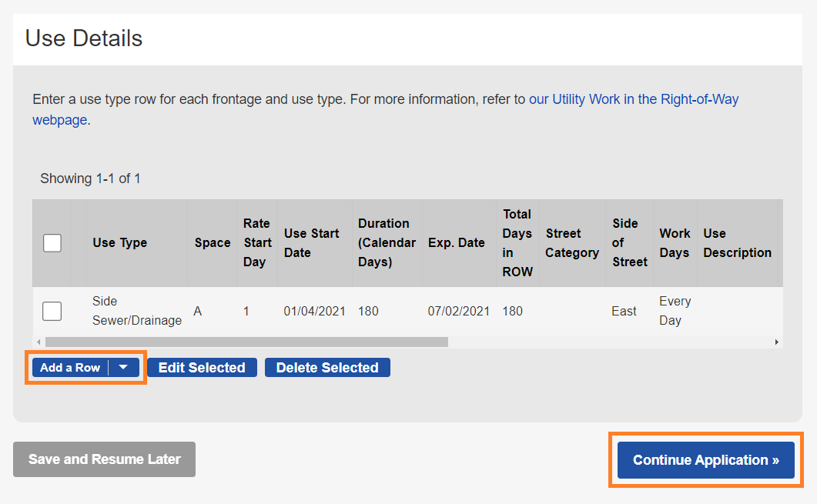Image resolution: width=817 pixels, height=504 pixels.
Task: Click the scrollbar right arrow
Action: coord(776,342)
